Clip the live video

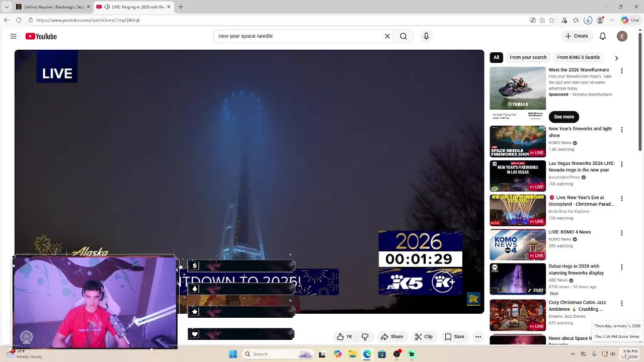(x=424, y=337)
